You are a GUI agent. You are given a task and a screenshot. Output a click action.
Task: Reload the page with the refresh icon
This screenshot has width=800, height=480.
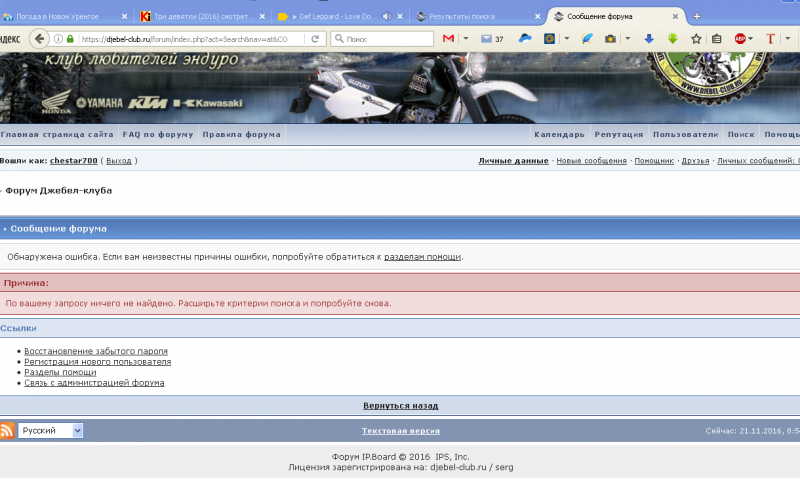[315, 38]
